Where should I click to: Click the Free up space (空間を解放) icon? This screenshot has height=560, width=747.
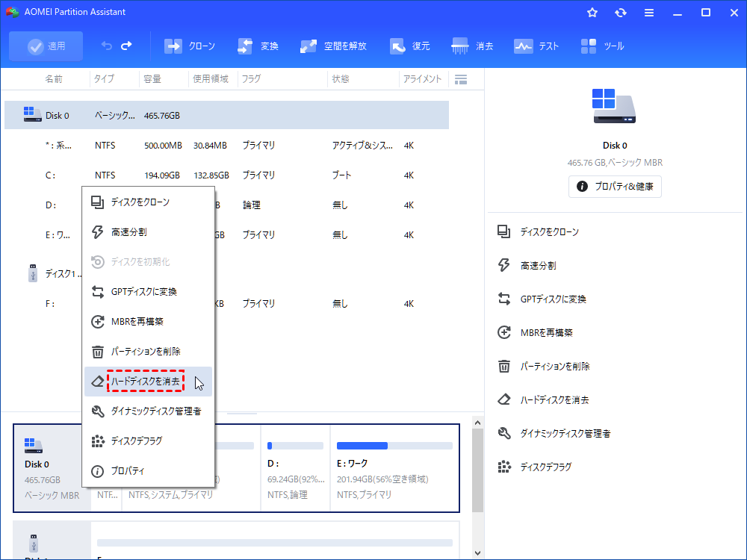309,46
